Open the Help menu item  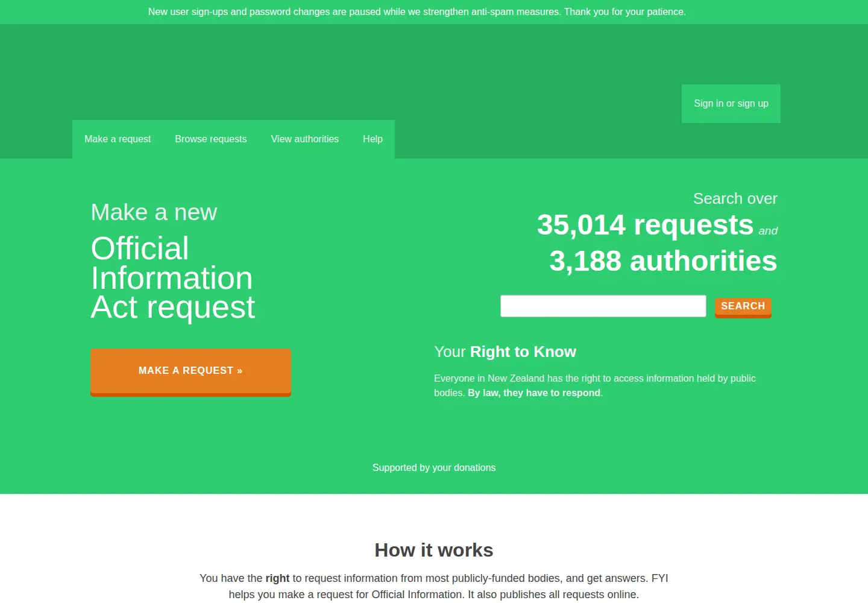tap(373, 139)
